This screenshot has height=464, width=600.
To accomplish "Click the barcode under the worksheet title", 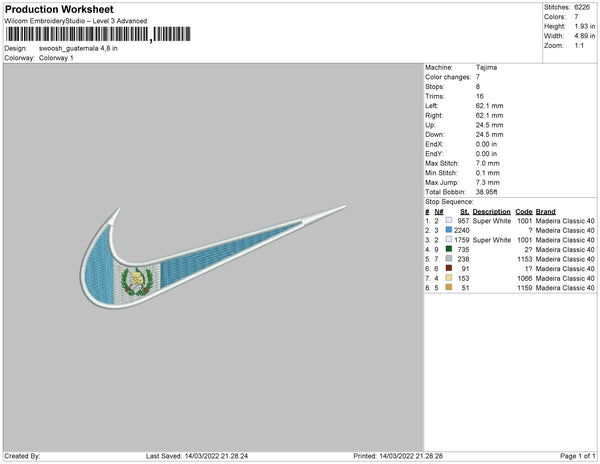I will 98,34.
